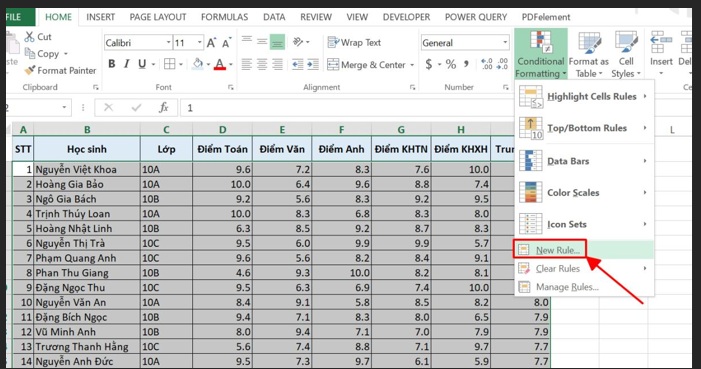The height and width of the screenshot is (369, 701).
Task: Open Number dialog launcher
Action: point(506,88)
